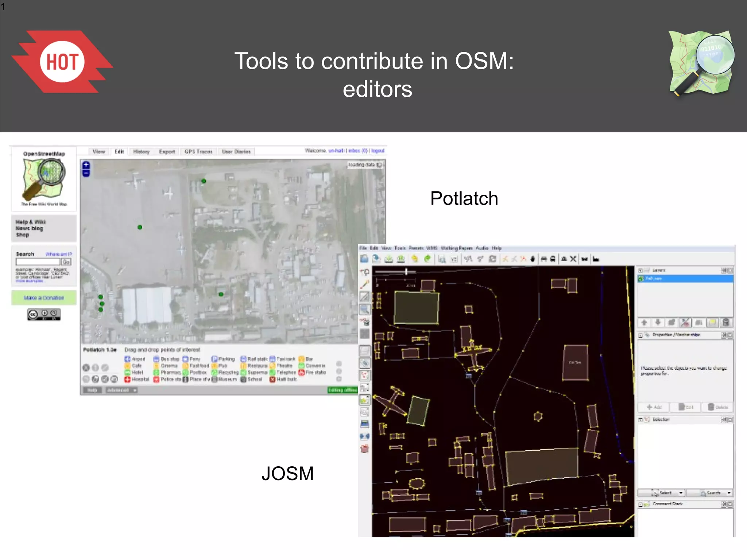Click the JOSM download data toolbar icon
Viewport: 747px width, 560px height.
[x=389, y=259]
